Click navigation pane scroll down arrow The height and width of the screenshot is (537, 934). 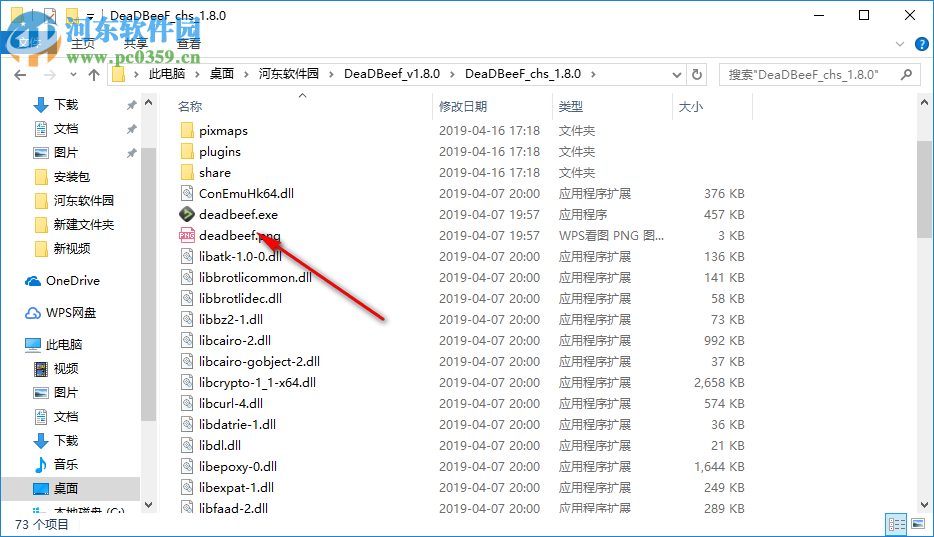tap(148, 505)
